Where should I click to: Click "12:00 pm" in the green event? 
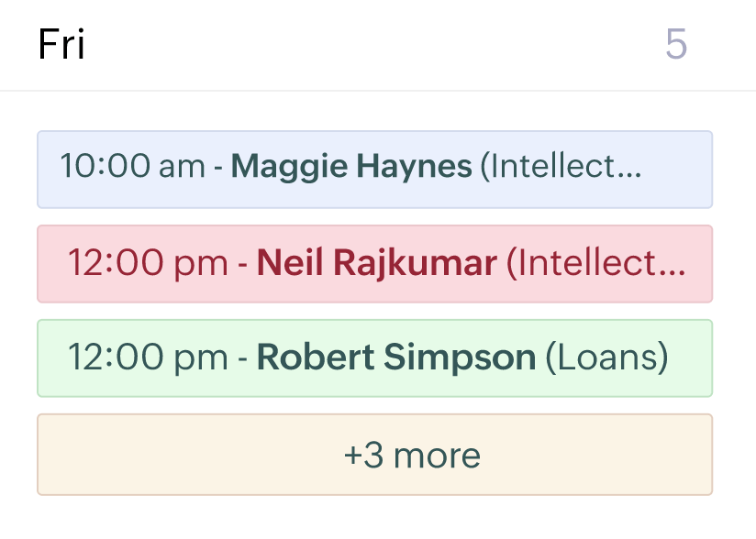[148, 358]
